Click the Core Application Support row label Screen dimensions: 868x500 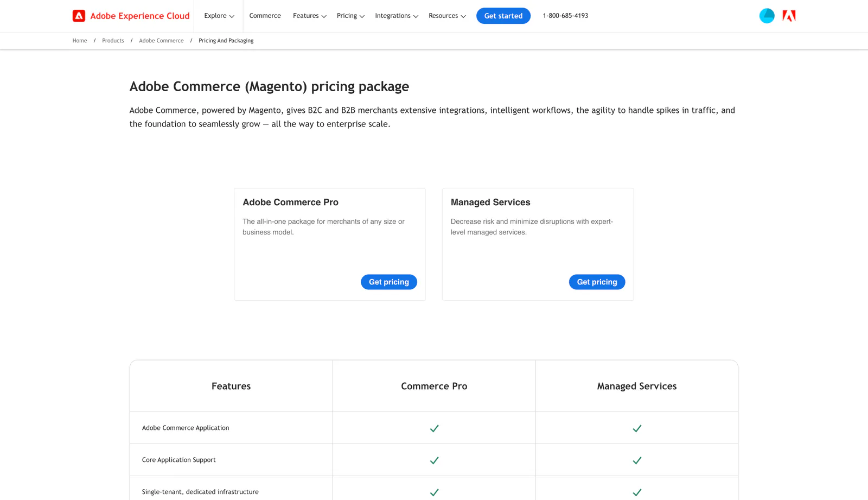(x=179, y=460)
